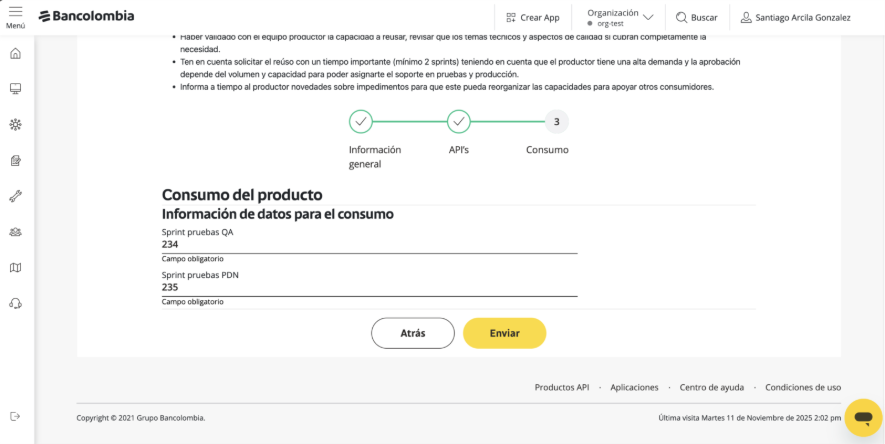Click the home icon in sidebar
The width and height of the screenshot is (885, 444).
coord(15,54)
